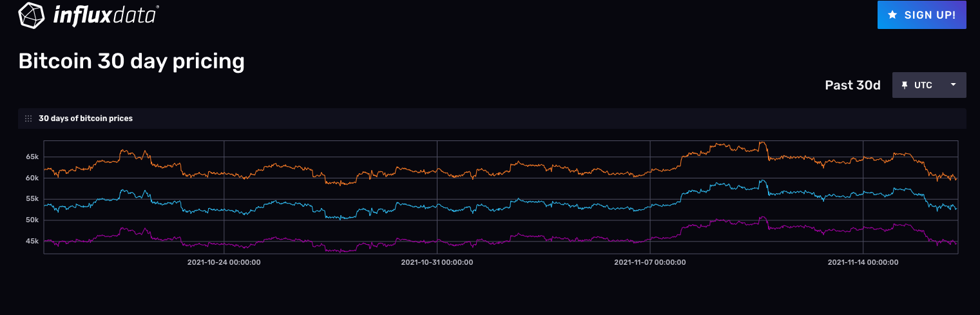Click the influxdata wordmark text
Viewport: 980px width, 315px height.
106,15
